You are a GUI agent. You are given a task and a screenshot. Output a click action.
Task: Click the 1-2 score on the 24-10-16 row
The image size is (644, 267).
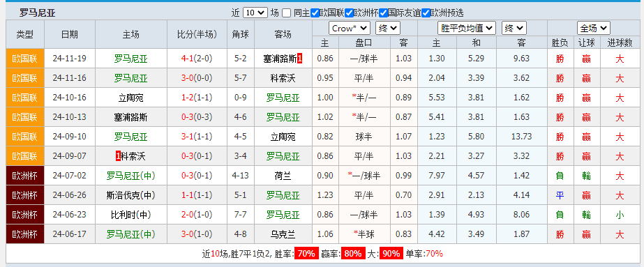tap(187, 98)
